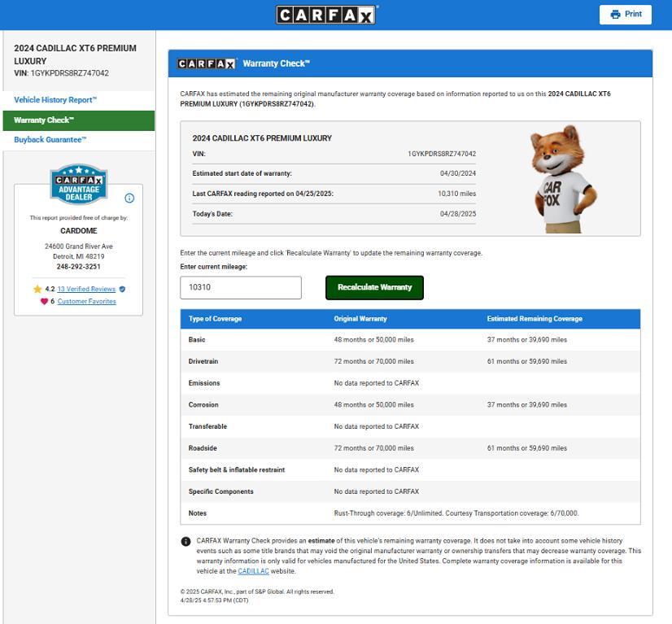The width and height of the screenshot is (672, 624).
Task: Open the Advantage Dealer info icon
Action: 129,198
